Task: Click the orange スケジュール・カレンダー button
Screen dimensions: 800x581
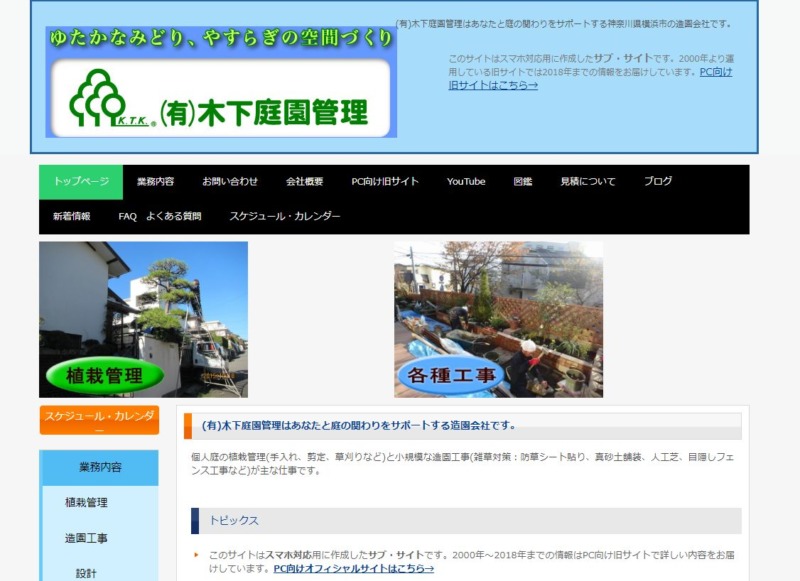Action: tap(99, 420)
